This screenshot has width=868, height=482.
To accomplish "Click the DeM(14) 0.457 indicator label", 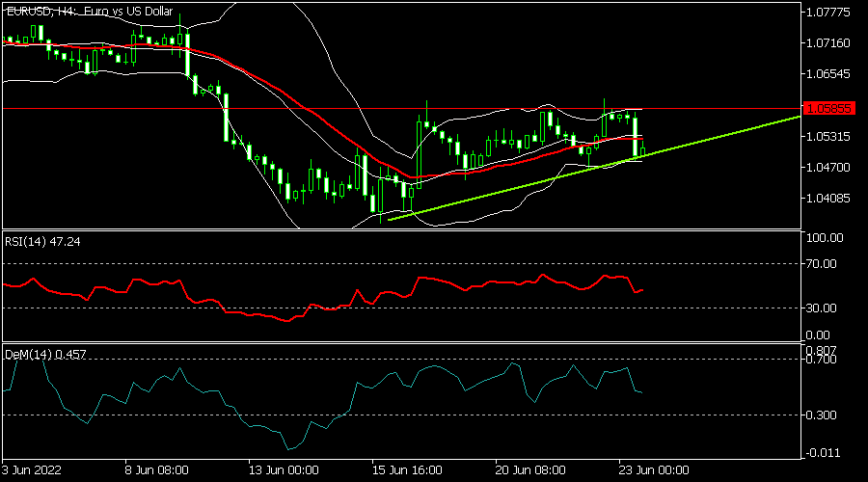I will coord(45,354).
